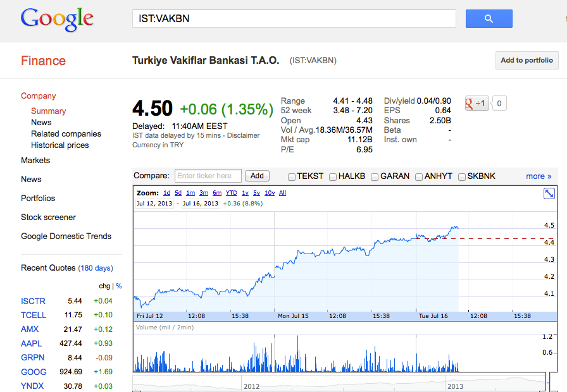
Task: Select Summary in the Company menu
Action: (49, 111)
